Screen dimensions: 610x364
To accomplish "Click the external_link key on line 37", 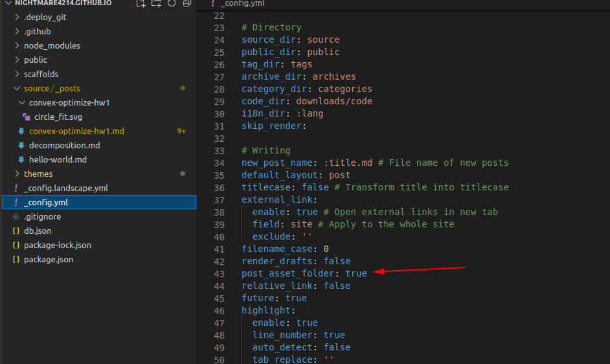I will tap(277, 199).
